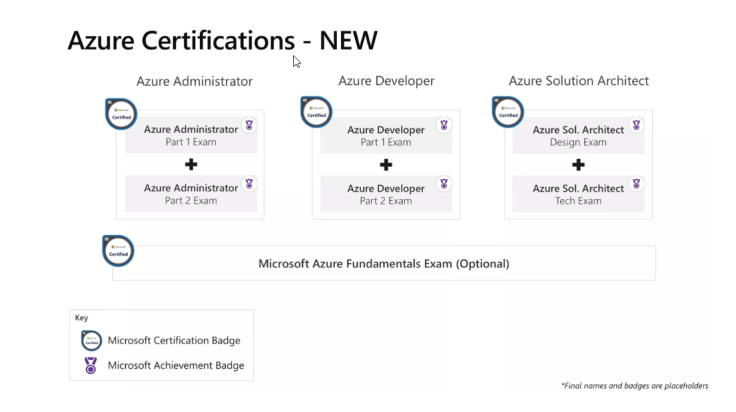
Task: Select the Azure Solution Architect group's certification badge
Action: pyautogui.click(x=509, y=113)
